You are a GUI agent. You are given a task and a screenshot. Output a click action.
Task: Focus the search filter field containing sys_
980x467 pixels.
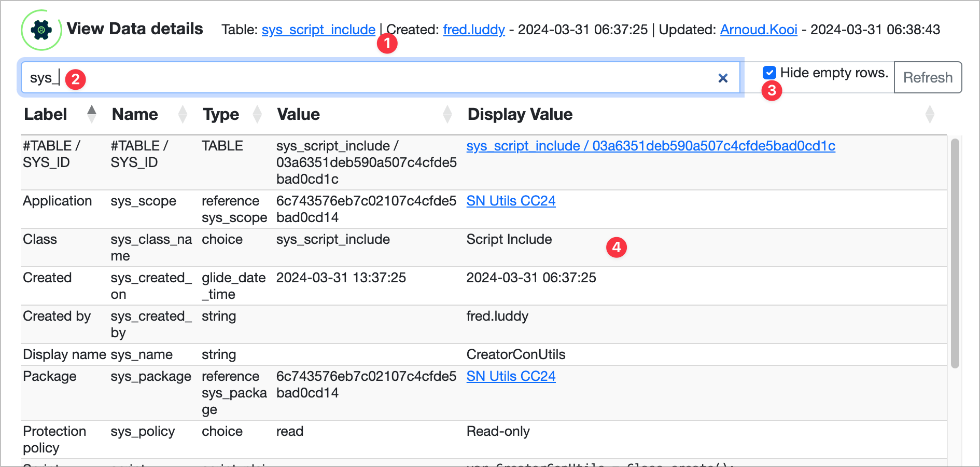(x=363, y=78)
